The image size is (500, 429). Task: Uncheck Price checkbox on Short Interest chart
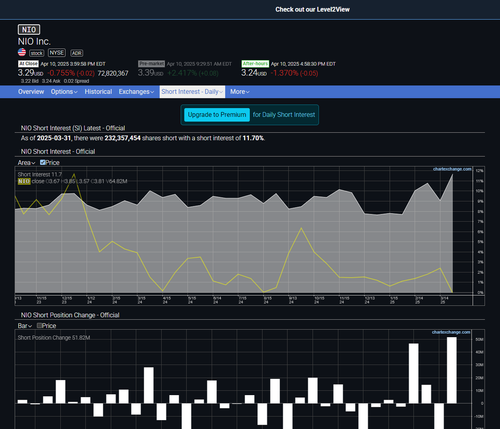[43, 162]
